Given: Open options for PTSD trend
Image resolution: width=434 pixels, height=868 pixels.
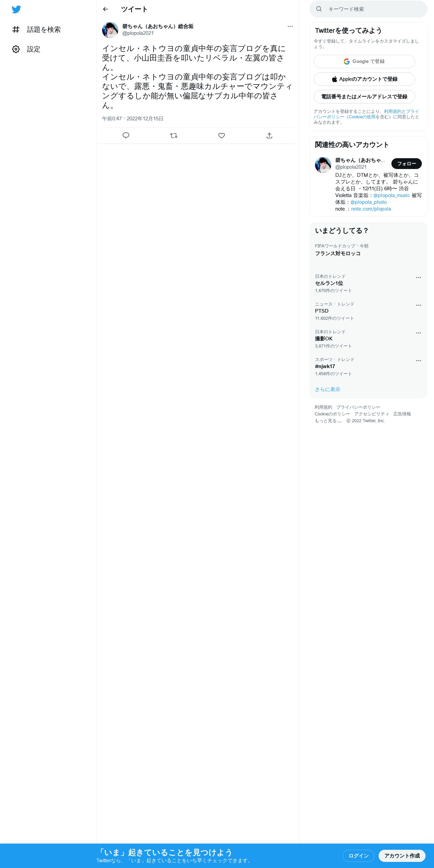Looking at the screenshot, I should coord(418,305).
